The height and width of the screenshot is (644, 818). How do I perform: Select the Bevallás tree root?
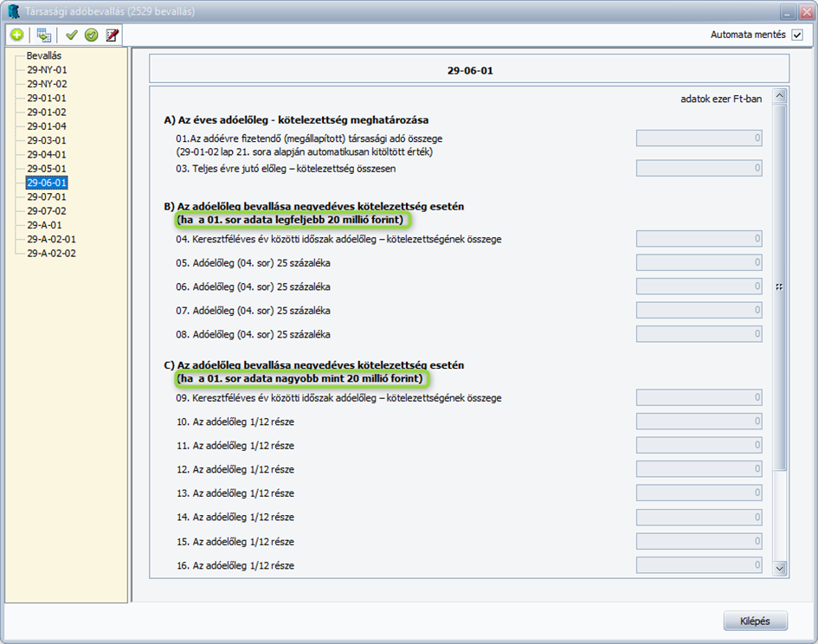[x=44, y=55]
